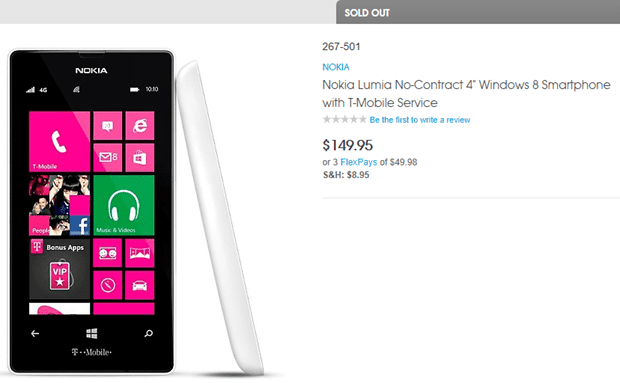Click Be the first to write a review
Image resolution: width=620 pixels, height=383 pixels.
[x=420, y=120]
